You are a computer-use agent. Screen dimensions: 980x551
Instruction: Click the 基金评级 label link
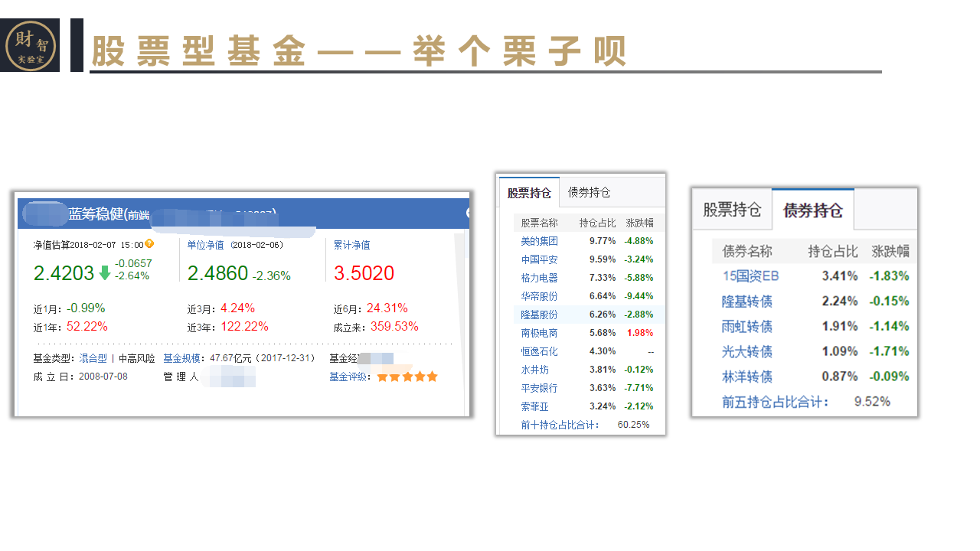pos(349,377)
